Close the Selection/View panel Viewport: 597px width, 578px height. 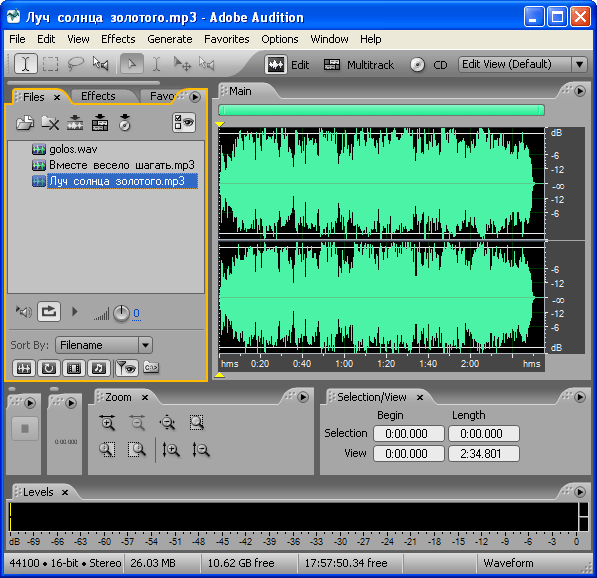coord(420,398)
